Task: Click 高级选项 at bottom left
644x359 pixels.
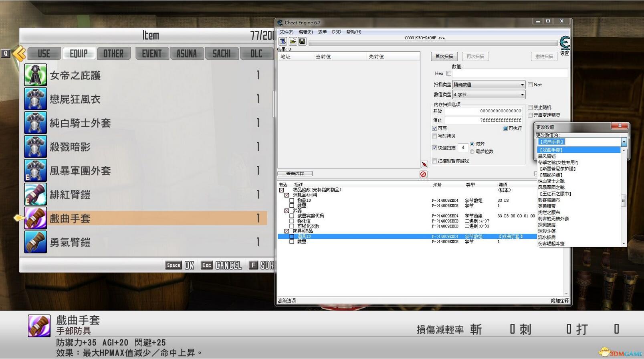Action: (287, 301)
